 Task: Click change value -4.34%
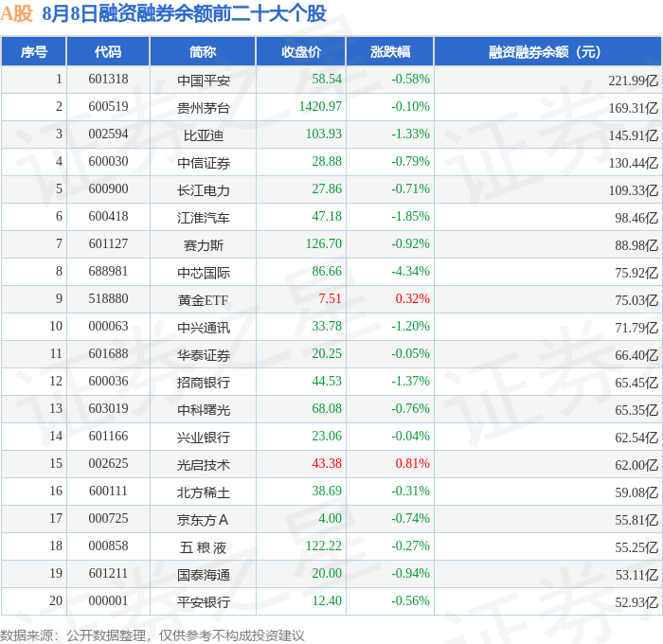click(410, 271)
